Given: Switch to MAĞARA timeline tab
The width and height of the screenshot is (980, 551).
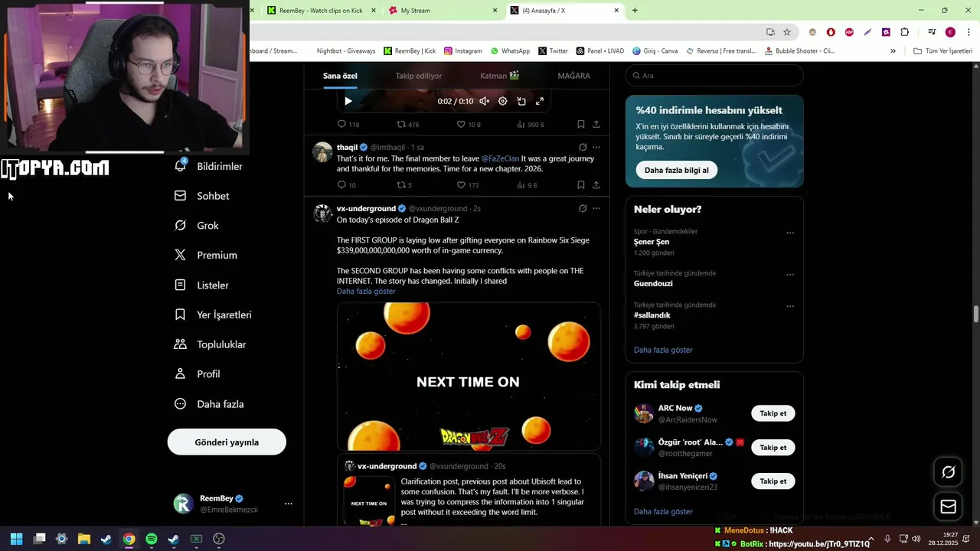Looking at the screenshot, I should pyautogui.click(x=574, y=76).
